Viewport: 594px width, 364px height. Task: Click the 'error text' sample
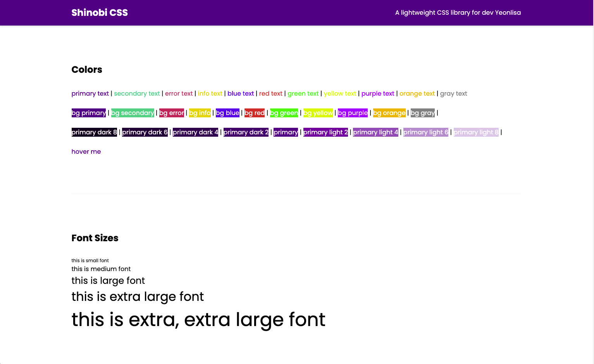pyautogui.click(x=179, y=93)
